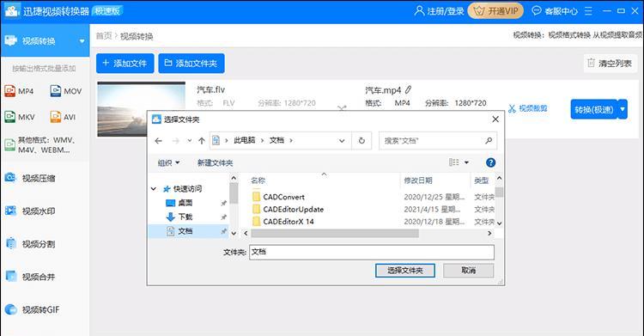Change view layout icon in dialog

[454, 162]
